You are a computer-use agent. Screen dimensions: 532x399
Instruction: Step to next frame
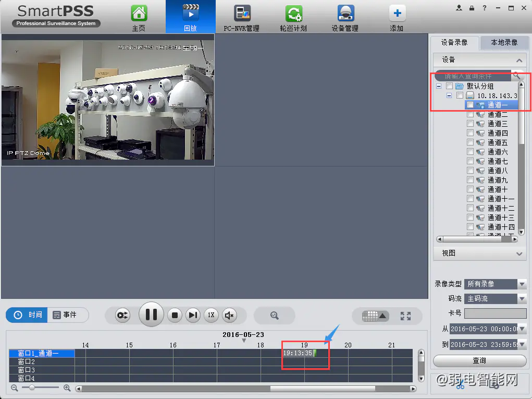pyautogui.click(x=193, y=315)
